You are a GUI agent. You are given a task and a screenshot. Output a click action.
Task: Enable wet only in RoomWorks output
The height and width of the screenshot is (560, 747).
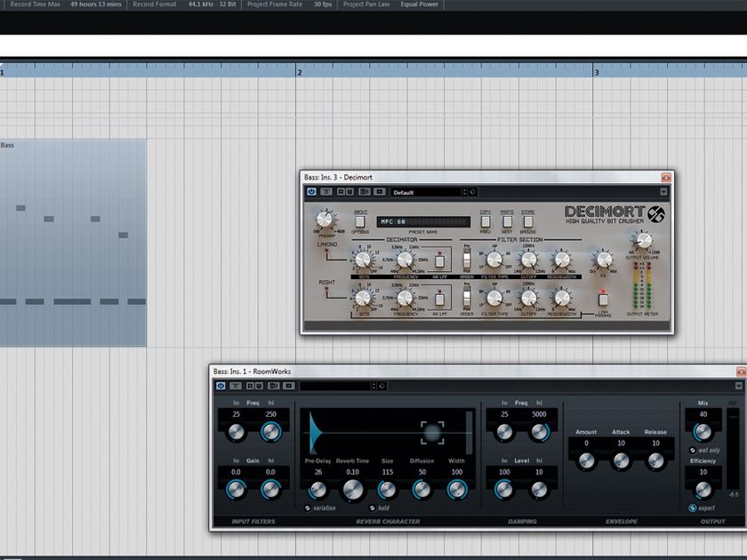(693, 450)
